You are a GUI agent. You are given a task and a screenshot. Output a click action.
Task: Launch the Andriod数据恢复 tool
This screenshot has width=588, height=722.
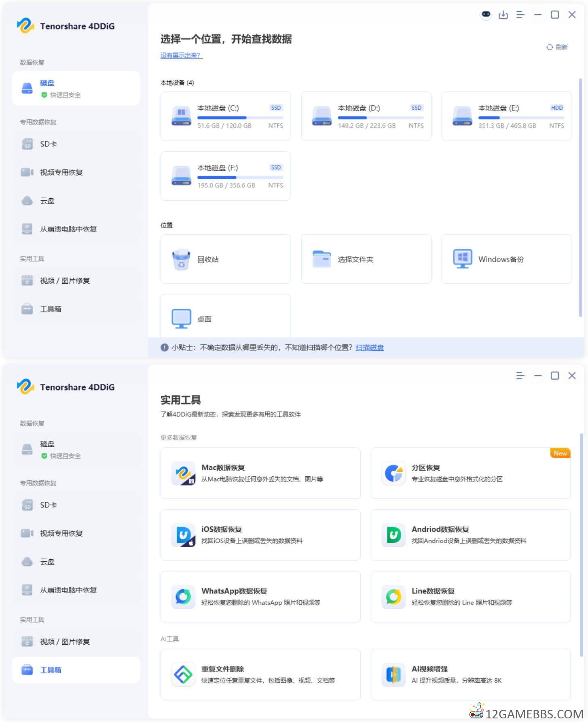point(470,535)
